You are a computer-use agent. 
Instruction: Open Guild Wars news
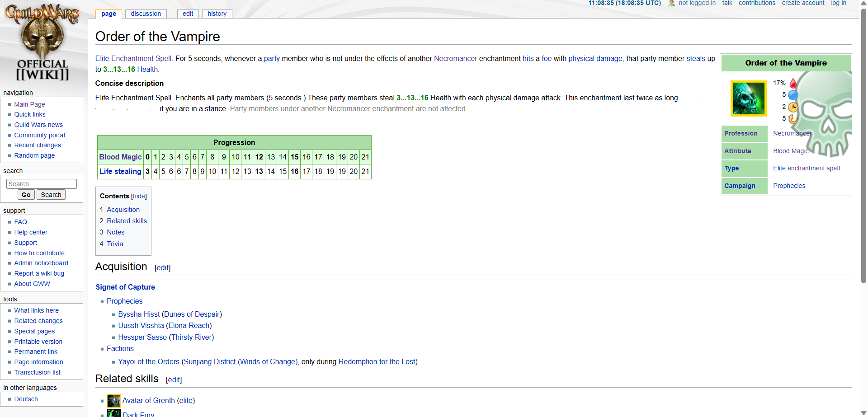(38, 125)
